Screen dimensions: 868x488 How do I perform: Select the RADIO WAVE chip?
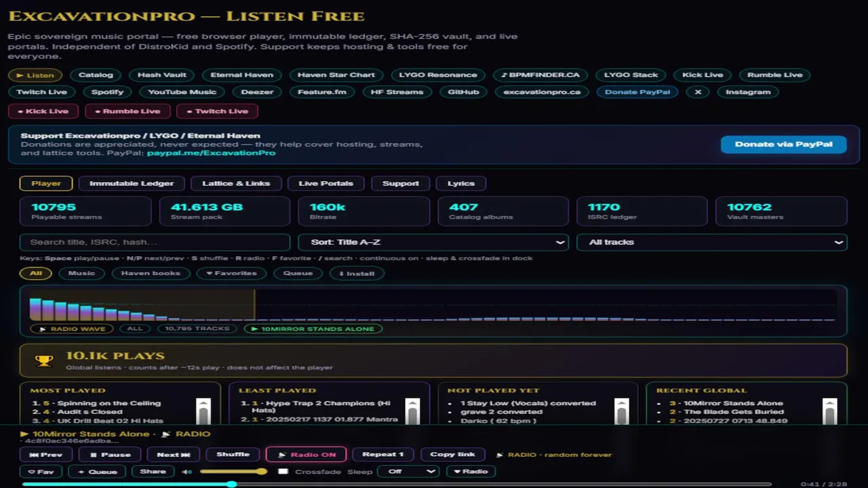[x=72, y=329]
